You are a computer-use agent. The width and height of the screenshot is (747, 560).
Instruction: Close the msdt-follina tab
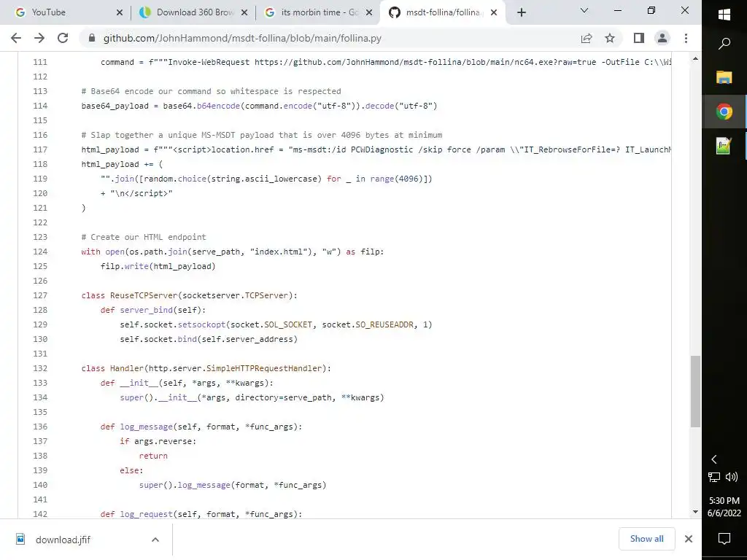(494, 12)
